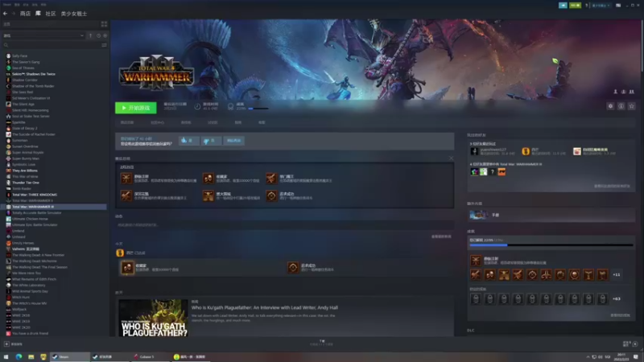
Task: Select Sally Face in the library
Action: pos(19,56)
